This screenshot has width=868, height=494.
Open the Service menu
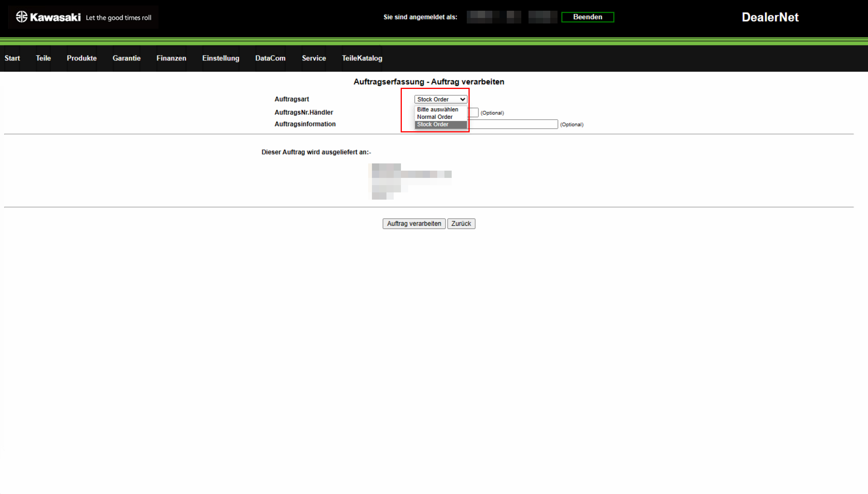[x=314, y=58]
